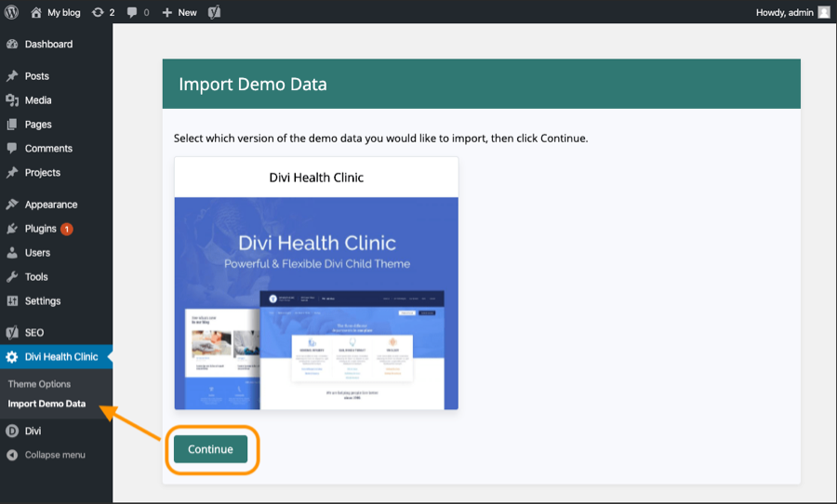Click the Divi D logo icon
Viewport: 837px width, 504px height.
tap(12, 431)
